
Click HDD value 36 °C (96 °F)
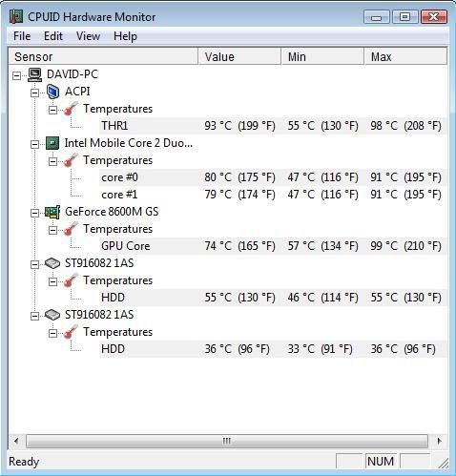pyautogui.click(x=237, y=349)
